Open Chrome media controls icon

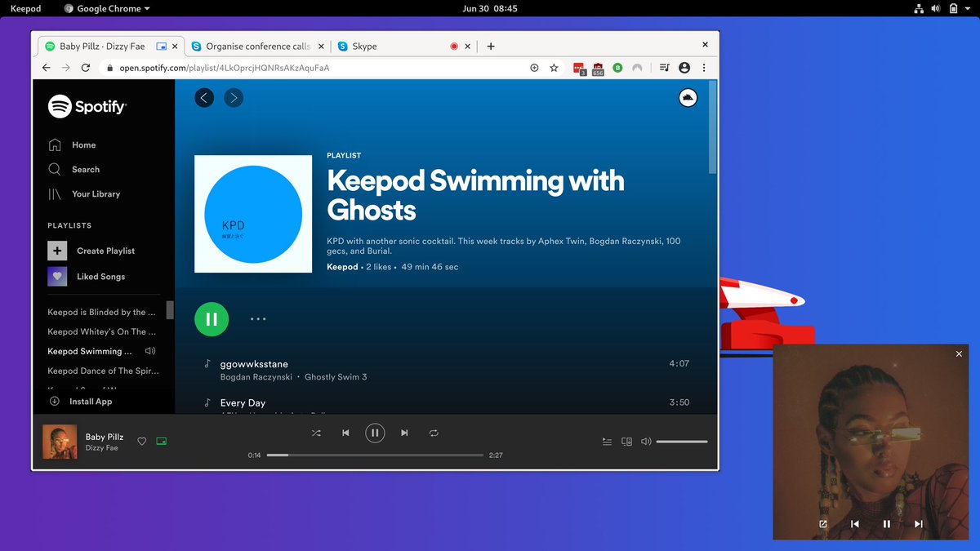pos(665,68)
